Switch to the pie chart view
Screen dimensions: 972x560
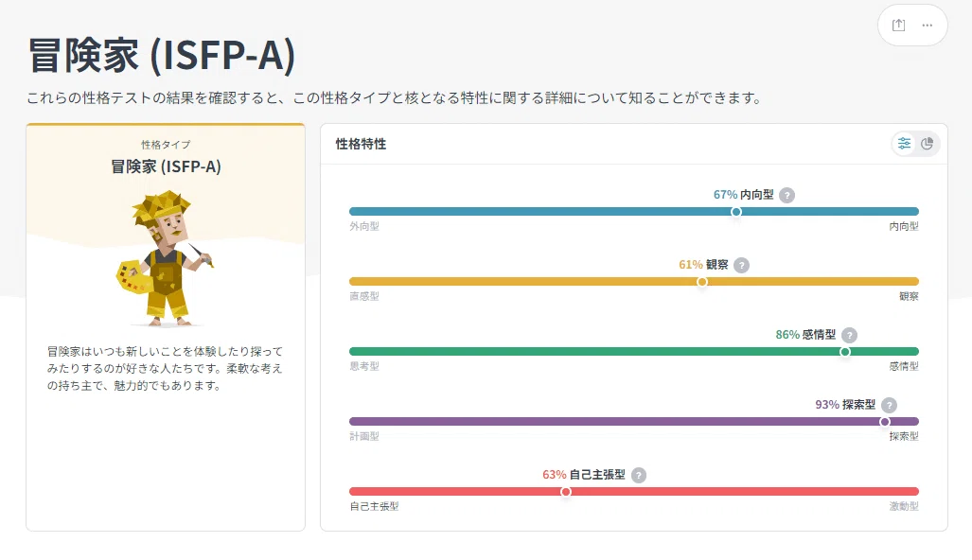point(928,144)
